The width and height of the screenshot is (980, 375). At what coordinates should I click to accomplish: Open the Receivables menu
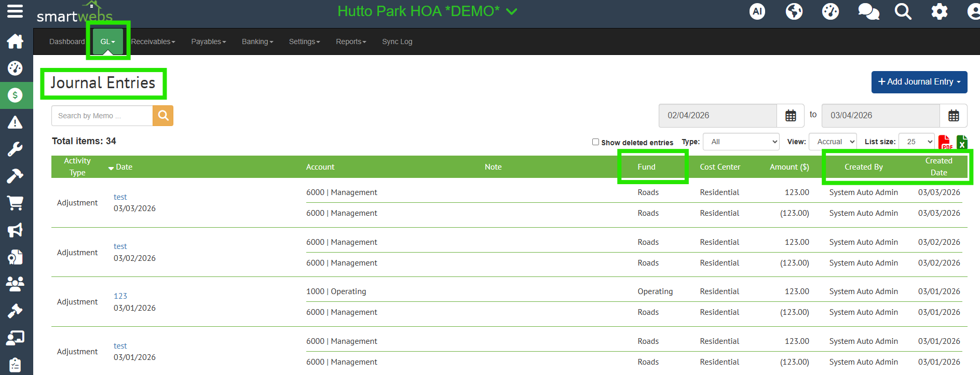click(153, 41)
